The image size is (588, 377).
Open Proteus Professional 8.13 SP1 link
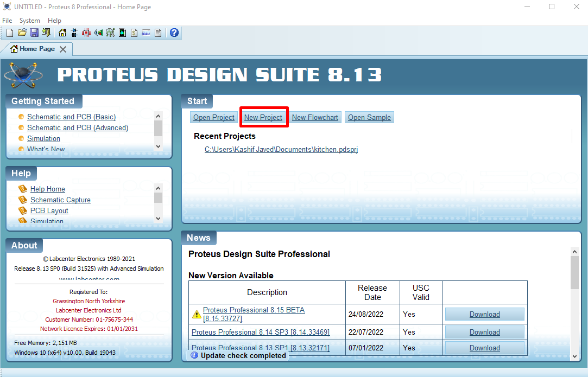(261, 348)
